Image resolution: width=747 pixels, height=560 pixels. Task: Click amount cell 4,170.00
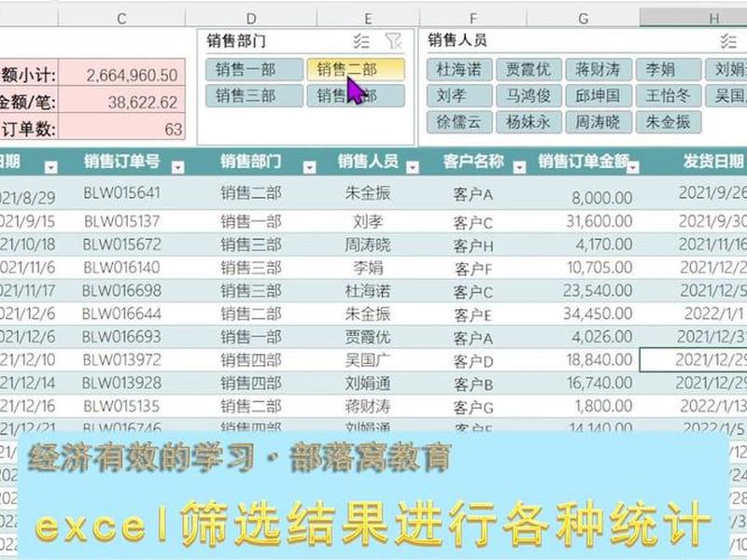point(583,245)
